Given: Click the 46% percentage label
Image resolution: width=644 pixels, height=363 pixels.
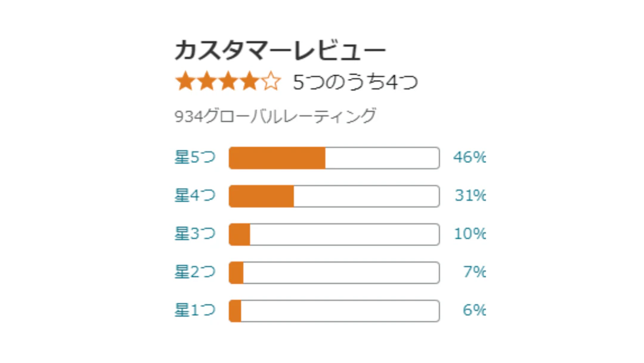Looking at the screenshot, I should tap(470, 158).
